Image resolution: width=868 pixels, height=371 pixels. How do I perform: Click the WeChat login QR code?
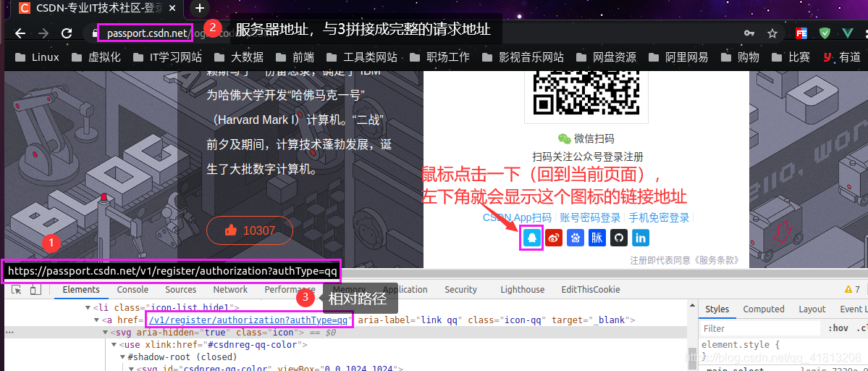tap(586, 93)
